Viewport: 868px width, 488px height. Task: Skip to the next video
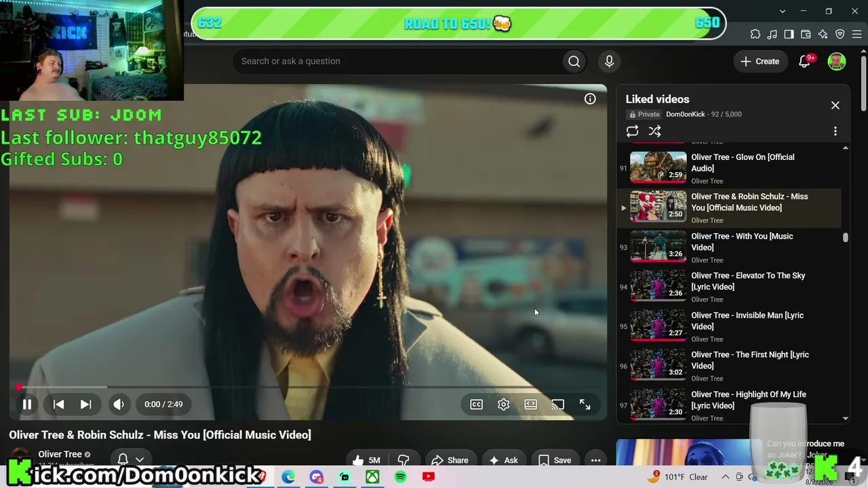[85, 405]
